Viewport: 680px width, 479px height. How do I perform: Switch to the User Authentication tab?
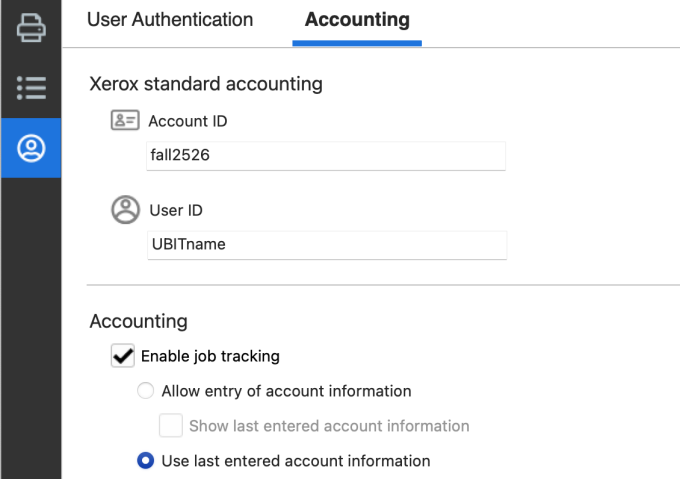(170, 20)
